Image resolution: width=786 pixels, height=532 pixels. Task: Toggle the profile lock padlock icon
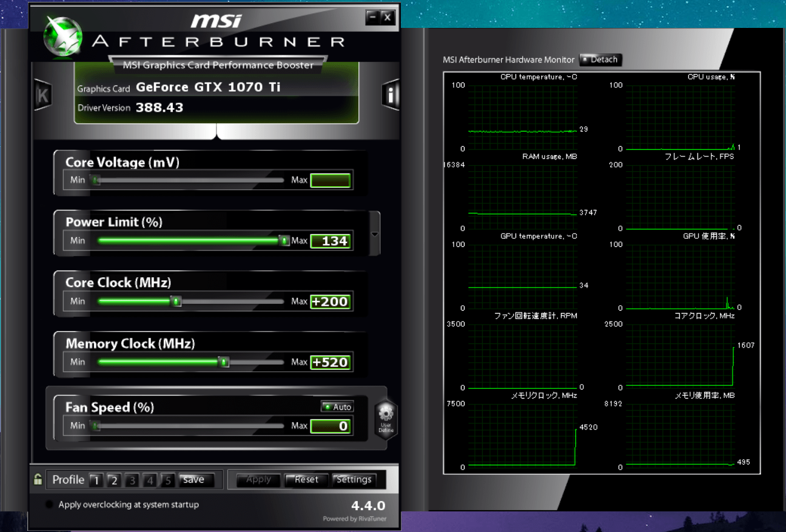point(38,480)
